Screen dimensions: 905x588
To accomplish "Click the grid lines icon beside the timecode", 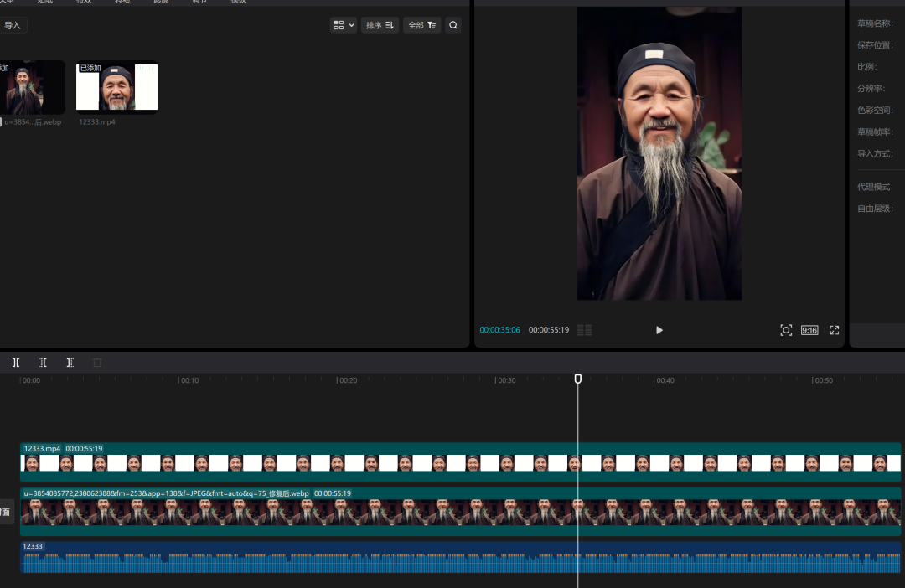I will [x=584, y=330].
